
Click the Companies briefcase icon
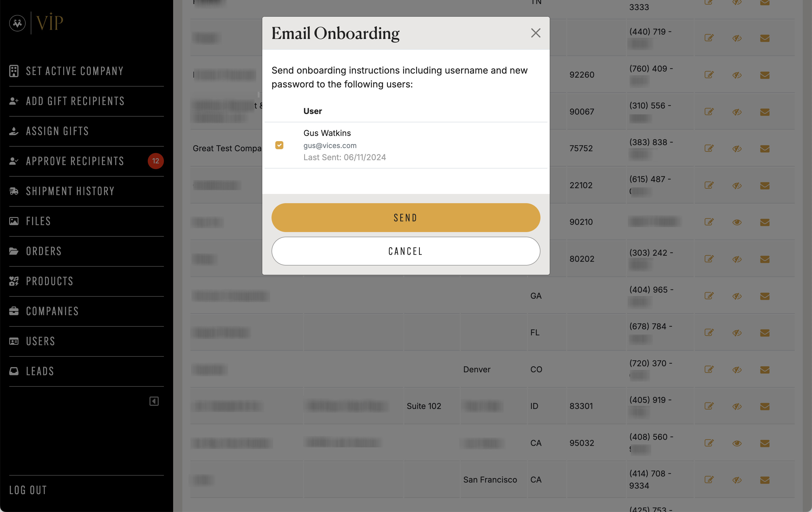point(14,311)
